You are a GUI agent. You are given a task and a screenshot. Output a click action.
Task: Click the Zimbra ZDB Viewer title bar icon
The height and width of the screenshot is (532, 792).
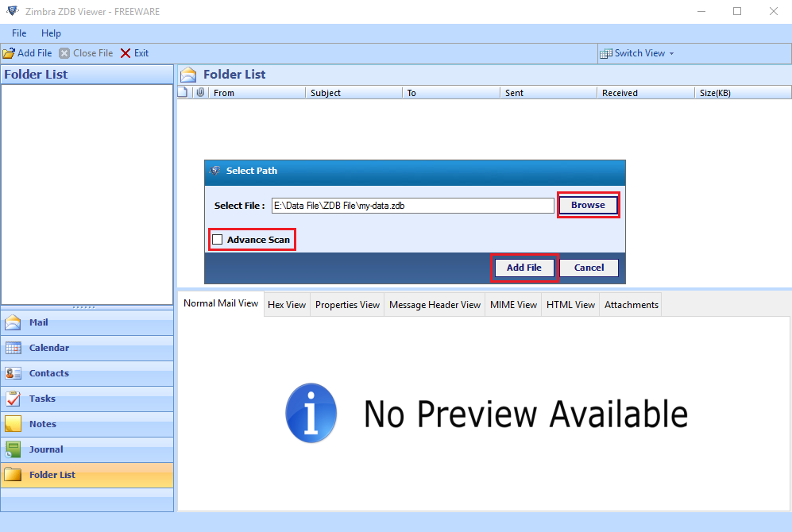[13, 11]
